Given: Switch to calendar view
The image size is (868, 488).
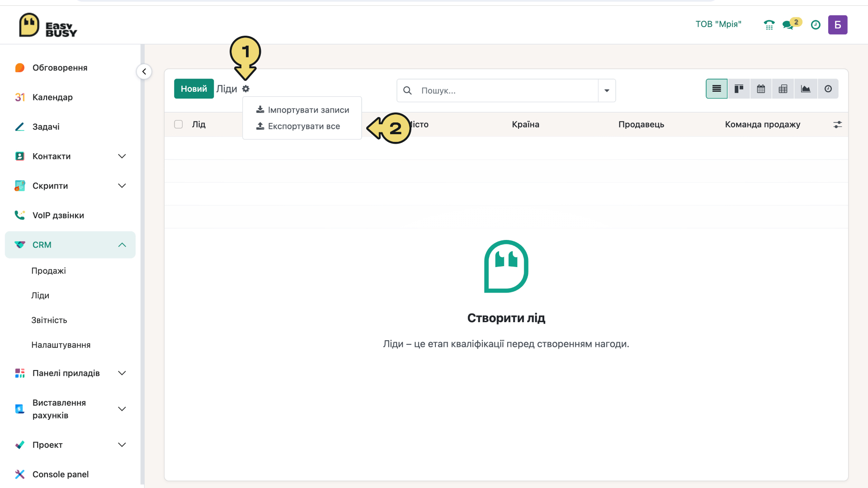Looking at the screenshot, I should (x=761, y=89).
